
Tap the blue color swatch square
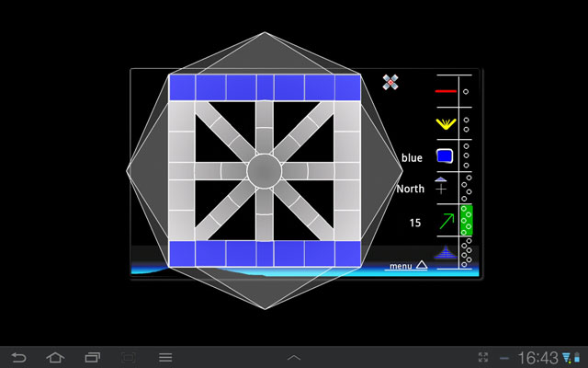click(445, 155)
